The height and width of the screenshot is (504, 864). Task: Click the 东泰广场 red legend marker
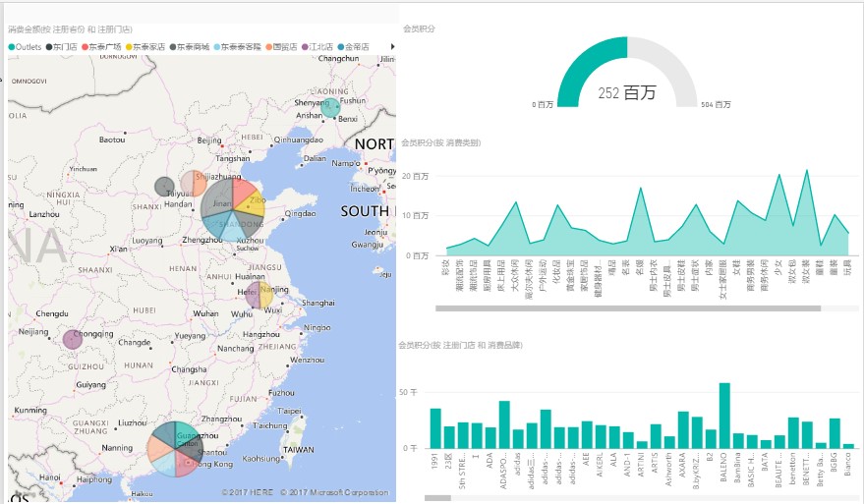(x=86, y=46)
